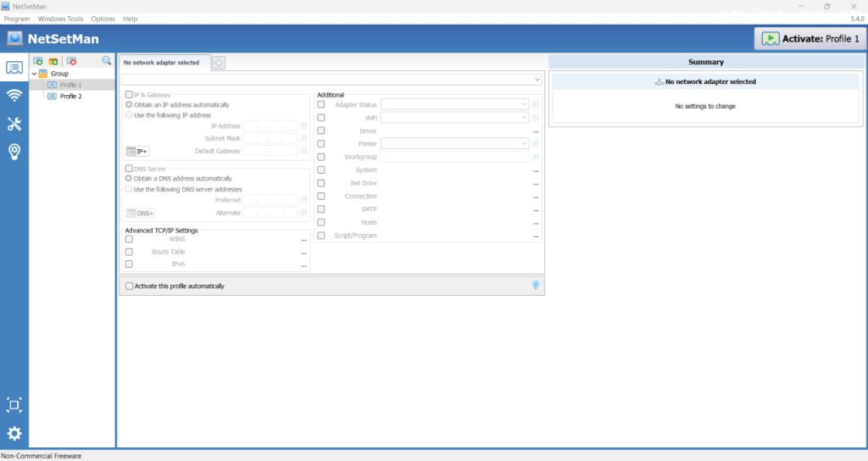Open the DNS+ additional servers button
868x461 pixels.
[x=140, y=213]
